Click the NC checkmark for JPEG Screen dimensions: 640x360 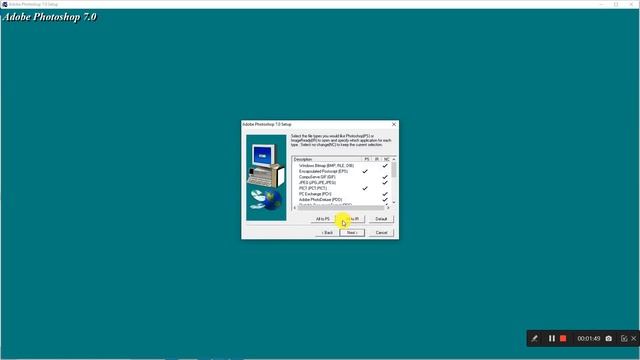click(384, 183)
